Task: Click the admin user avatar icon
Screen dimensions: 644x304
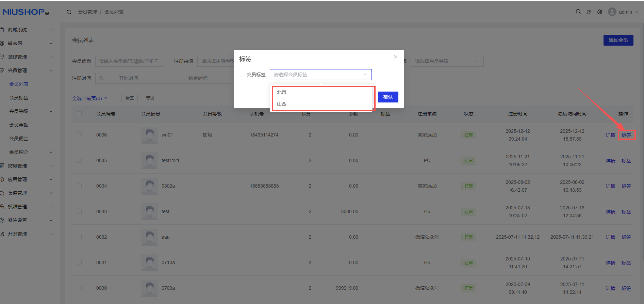Action: click(x=612, y=12)
